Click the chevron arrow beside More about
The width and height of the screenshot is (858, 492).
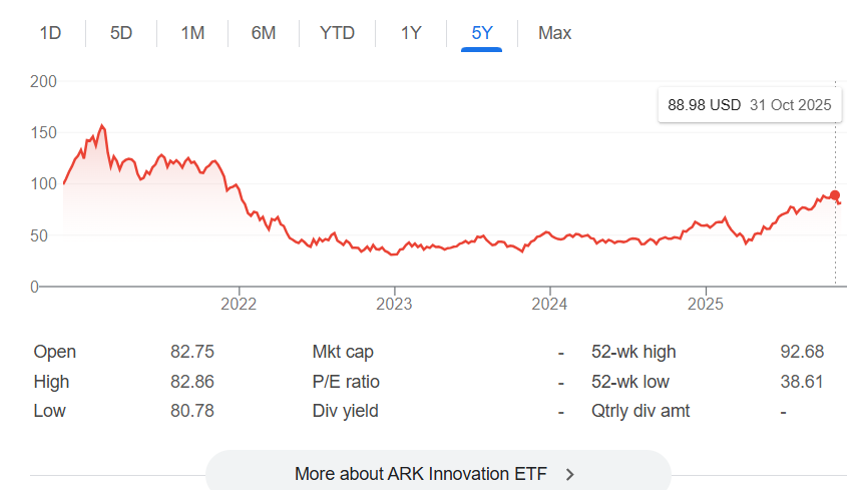pyautogui.click(x=570, y=474)
